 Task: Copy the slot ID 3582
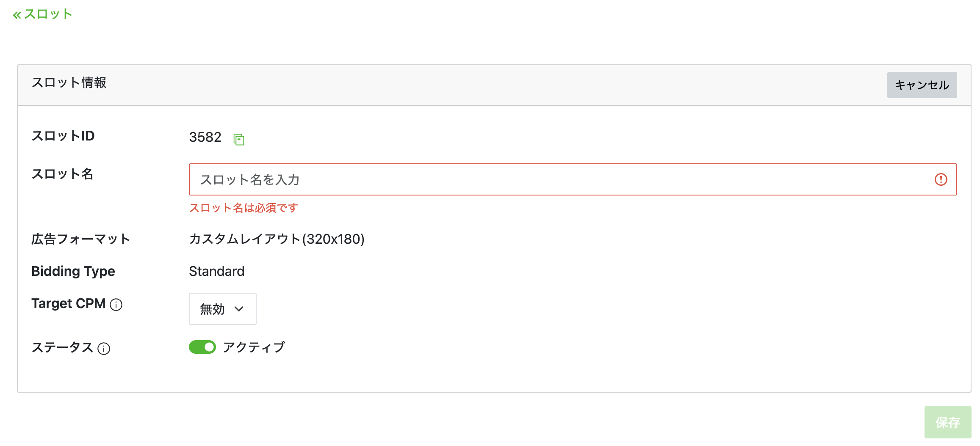tap(239, 139)
